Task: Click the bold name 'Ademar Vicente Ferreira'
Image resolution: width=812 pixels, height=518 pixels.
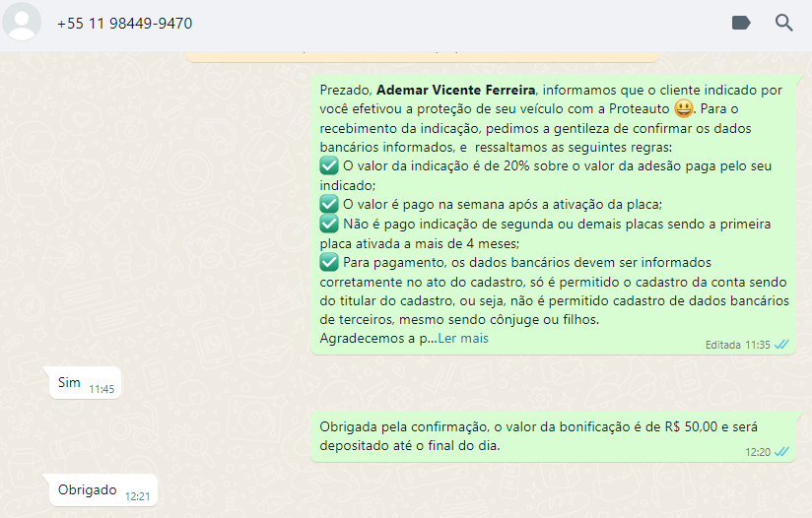Action: (455, 90)
